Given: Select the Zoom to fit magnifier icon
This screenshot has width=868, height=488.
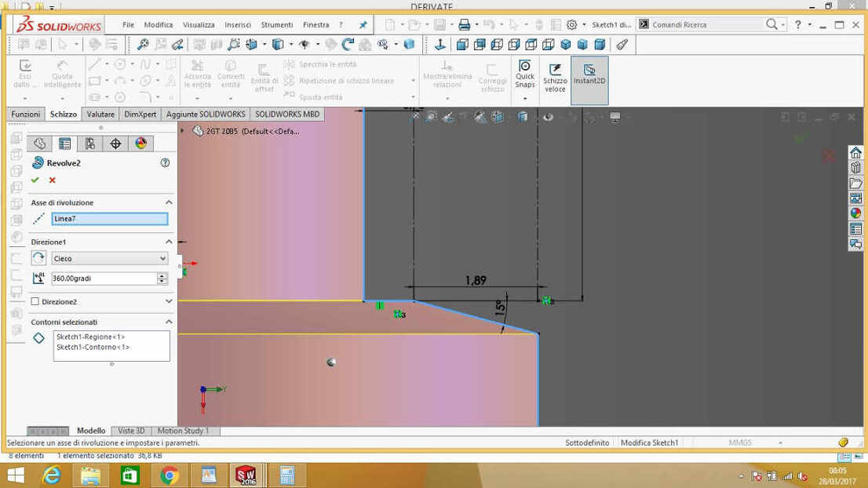Looking at the screenshot, I should (143, 45).
